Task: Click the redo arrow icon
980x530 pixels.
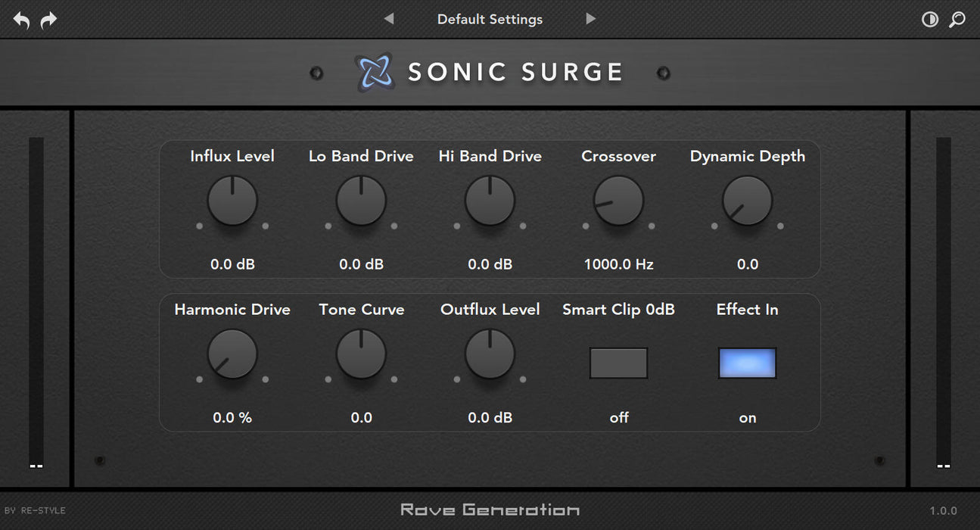Action: 48,20
